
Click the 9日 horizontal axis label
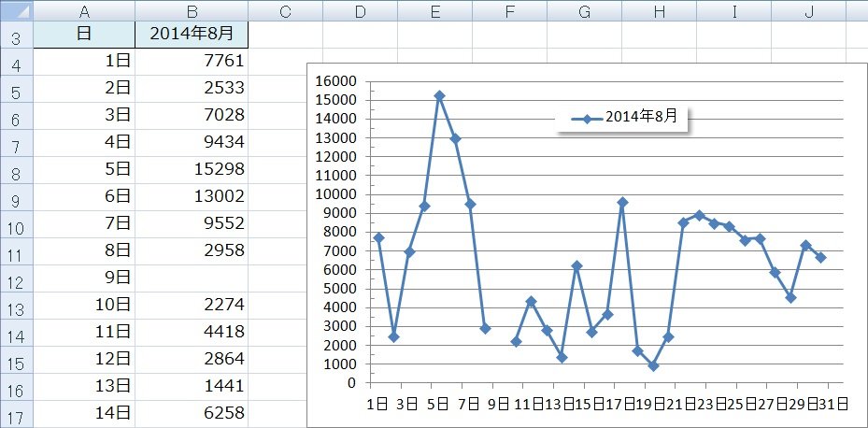(x=498, y=405)
